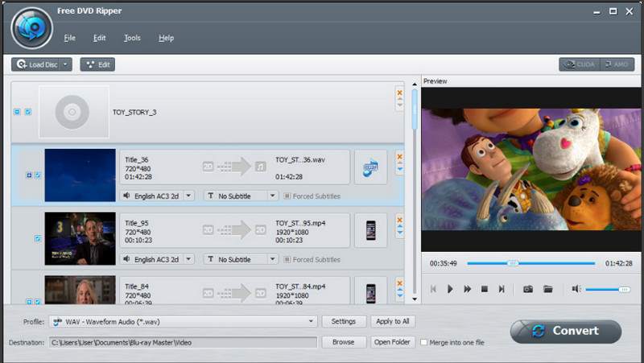Open the File menu
Image resolution: width=644 pixels, height=363 pixels.
69,38
